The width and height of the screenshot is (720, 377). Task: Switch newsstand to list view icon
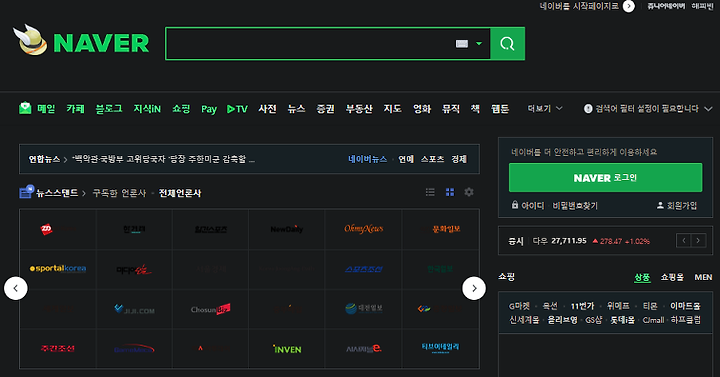coord(430,192)
